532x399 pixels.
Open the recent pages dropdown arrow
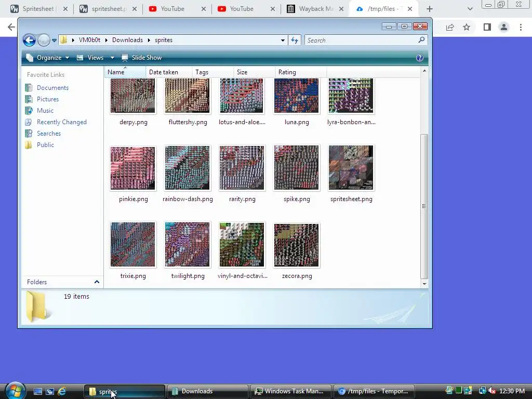[x=54, y=41]
